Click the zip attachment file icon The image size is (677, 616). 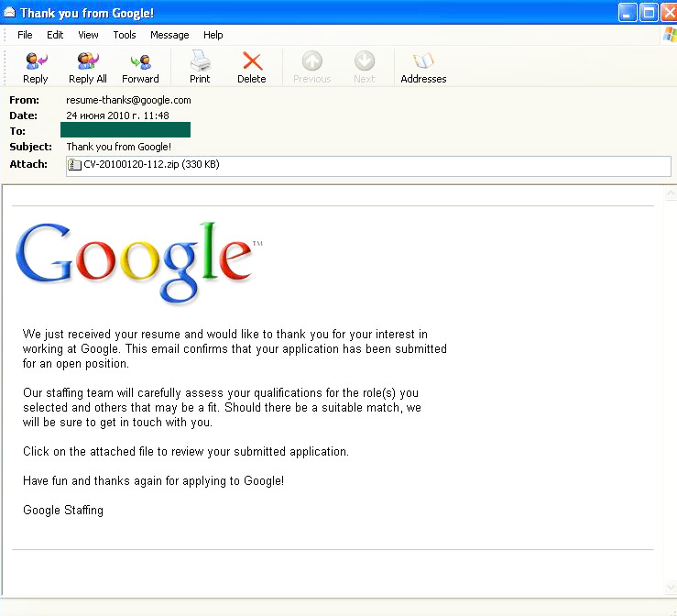pyautogui.click(x=74, y=165)
